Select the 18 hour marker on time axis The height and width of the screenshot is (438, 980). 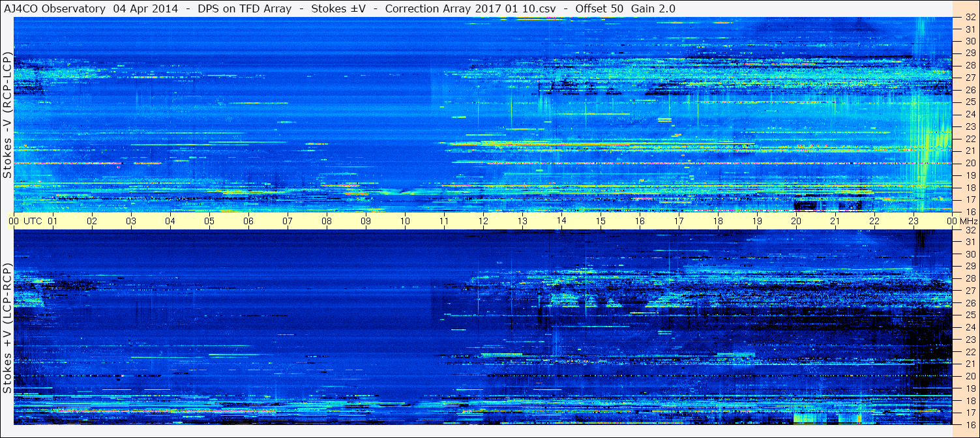coord(718,221)
